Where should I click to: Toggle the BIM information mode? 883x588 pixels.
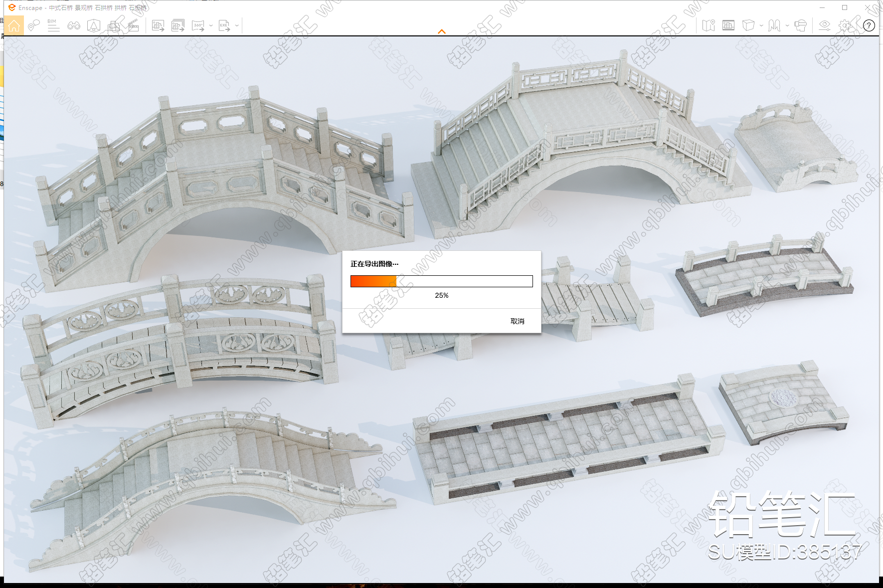point(53,25)
